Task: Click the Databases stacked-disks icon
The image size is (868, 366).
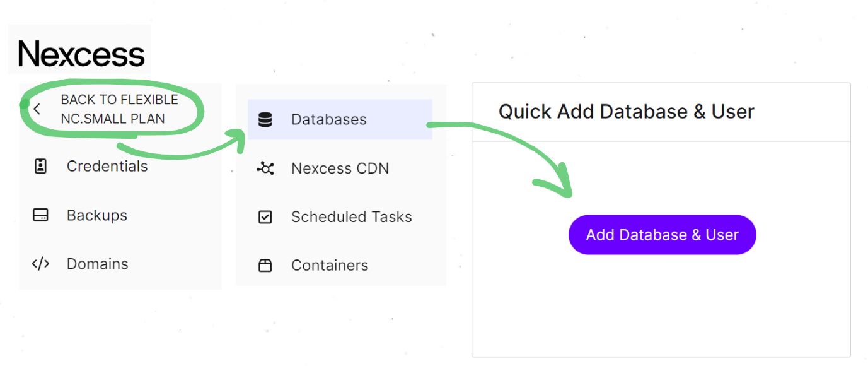Action: point(265,119)
